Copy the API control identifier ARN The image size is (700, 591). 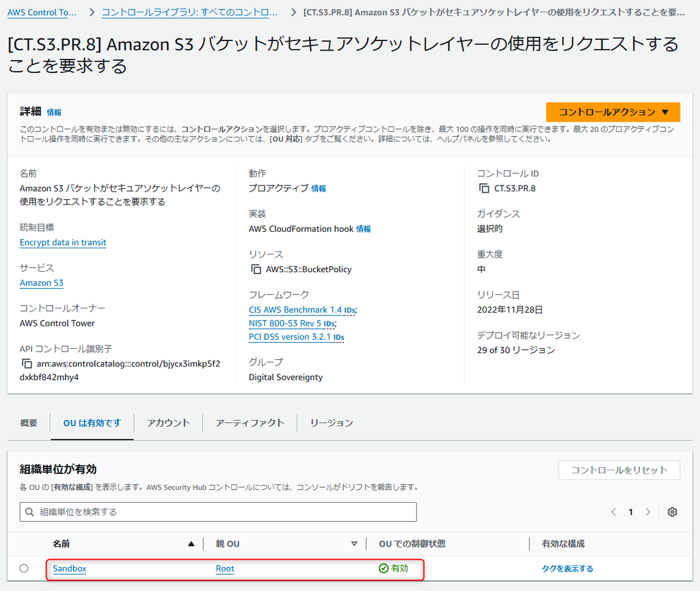pyautogui.click(x=27, y=364)
